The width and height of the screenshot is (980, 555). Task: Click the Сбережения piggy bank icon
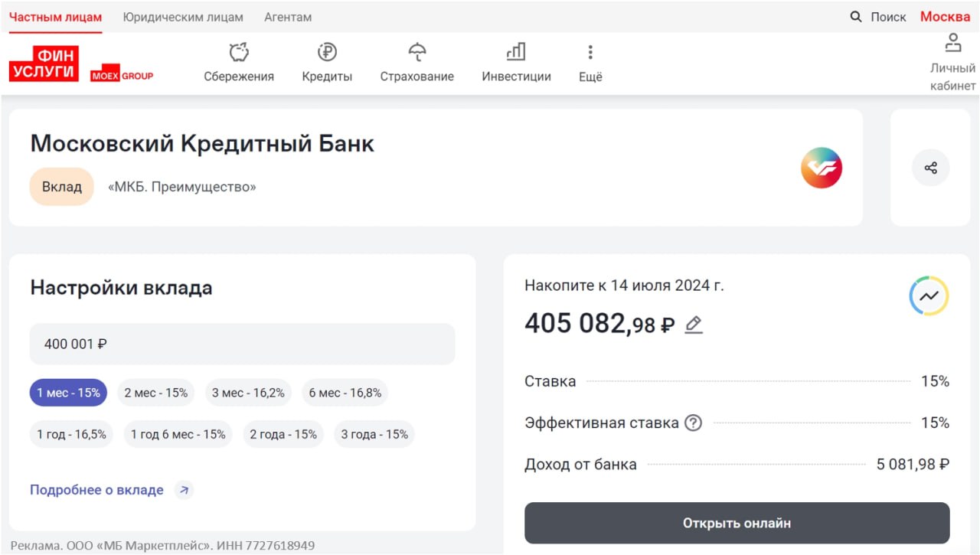tap(239, 52)
